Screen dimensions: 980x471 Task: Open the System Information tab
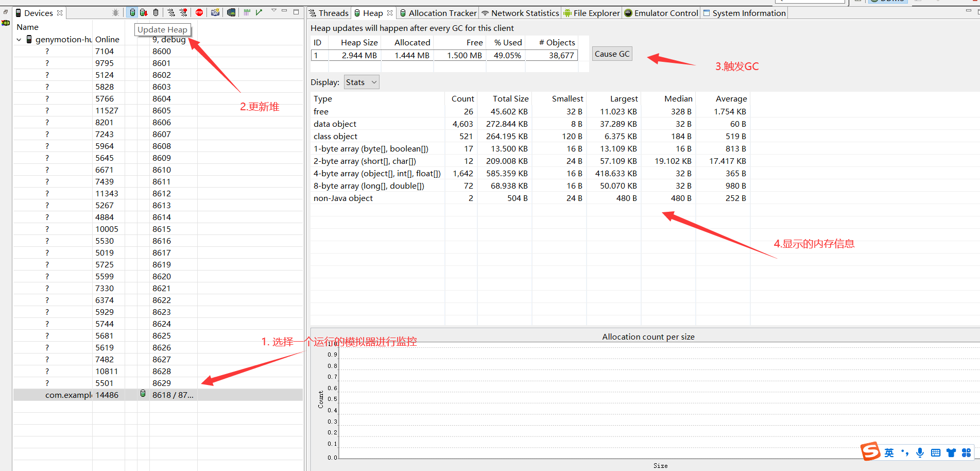pos(744,13)
